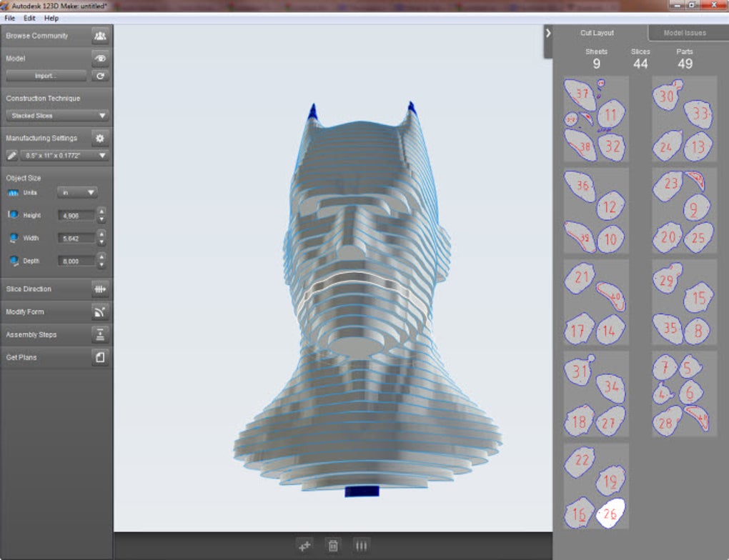729x560 pixels.
Task: Click the slice distribution bars icon
Action: [x=361, y=546]
